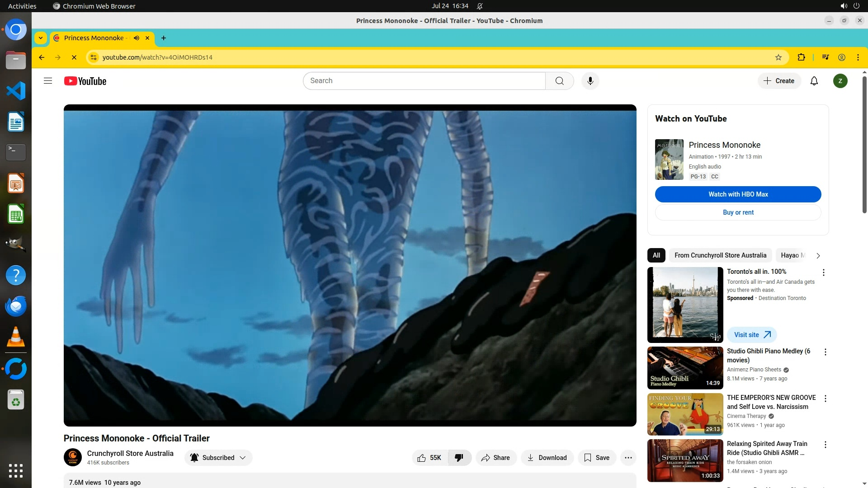Open Chromium extensions puzzle icon
868x488 pixels.
coord(801,57)
